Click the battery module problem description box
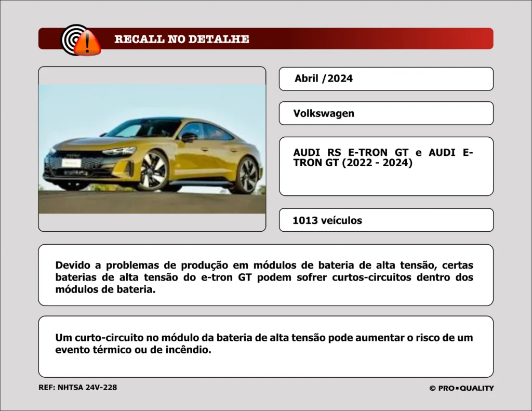This screenshot has height=411, width=532. (265, 275)
